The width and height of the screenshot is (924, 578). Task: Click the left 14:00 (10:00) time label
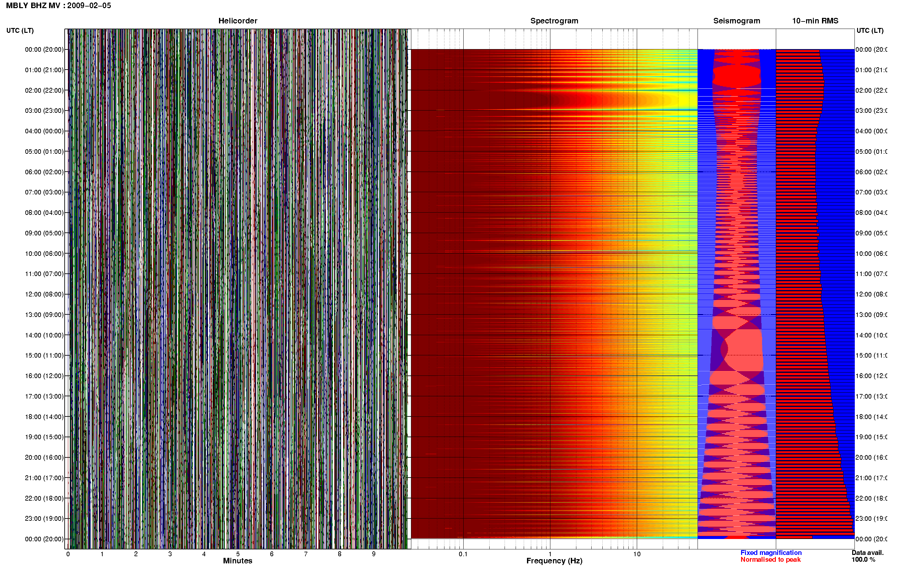click(x=44, y=335)
